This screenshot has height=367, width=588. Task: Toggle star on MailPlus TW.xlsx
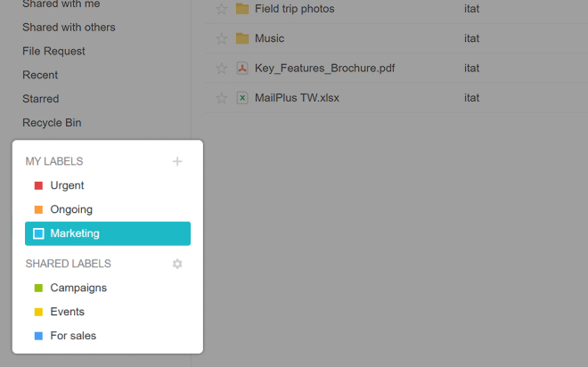[x=222, y=98]
